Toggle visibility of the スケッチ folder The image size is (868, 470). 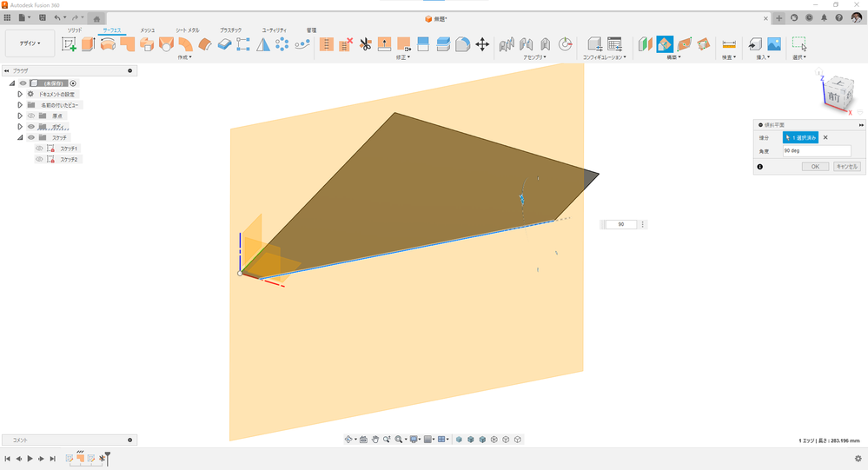[31, 137]
